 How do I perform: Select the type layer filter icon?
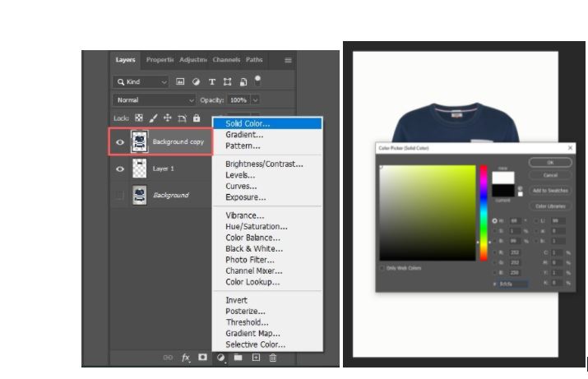pos(211,82)
